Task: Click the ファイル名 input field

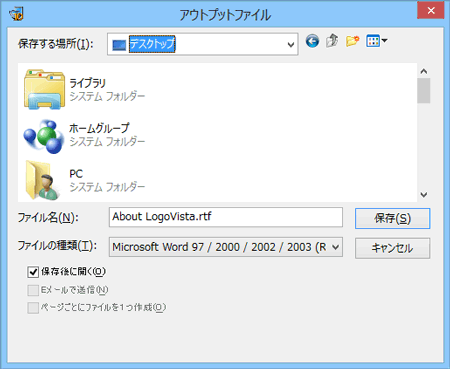Action: (226, 217)
